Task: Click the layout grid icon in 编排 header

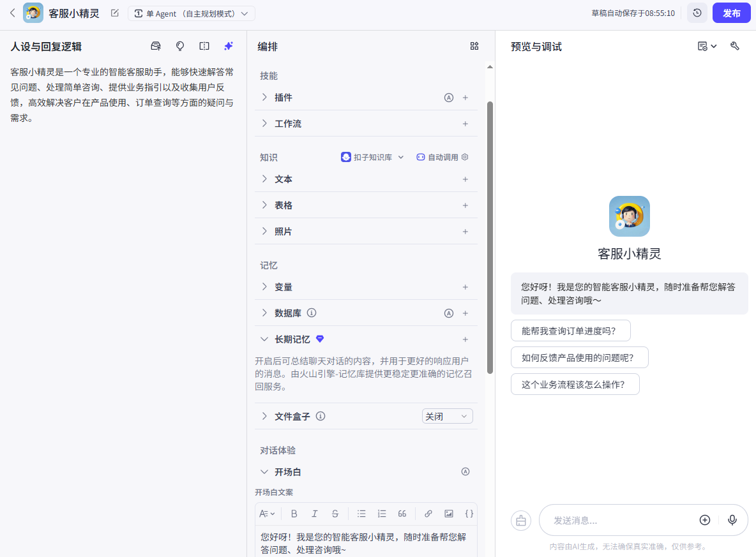Action: pos(474,46)
